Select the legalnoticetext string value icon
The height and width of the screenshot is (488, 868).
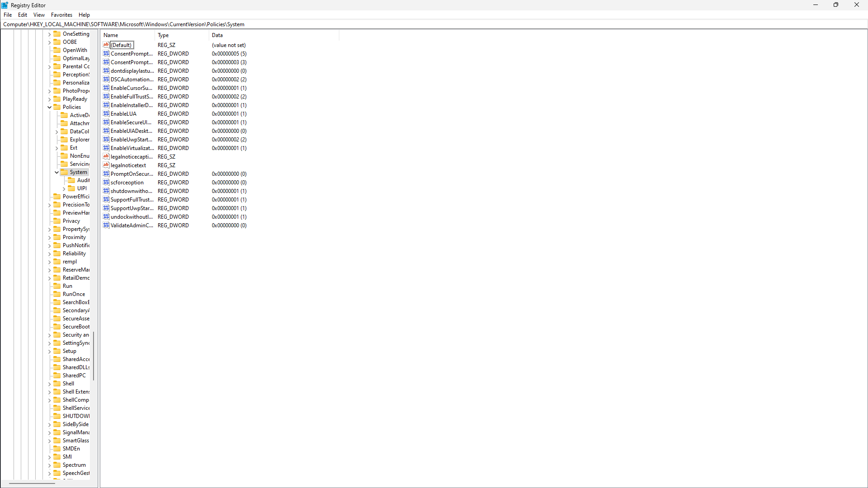[x=106, y=165]
